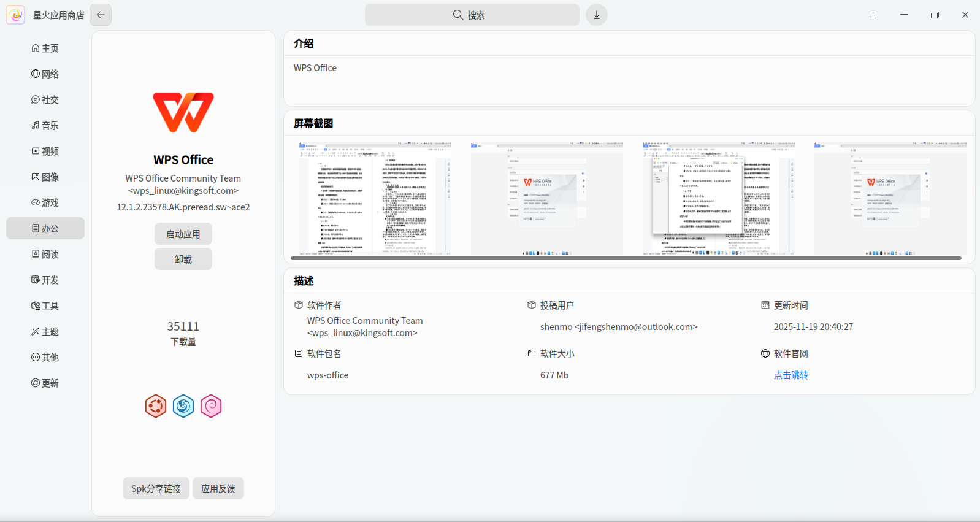
Task: Select the 办公 office category
Action: tap(45, 228)
